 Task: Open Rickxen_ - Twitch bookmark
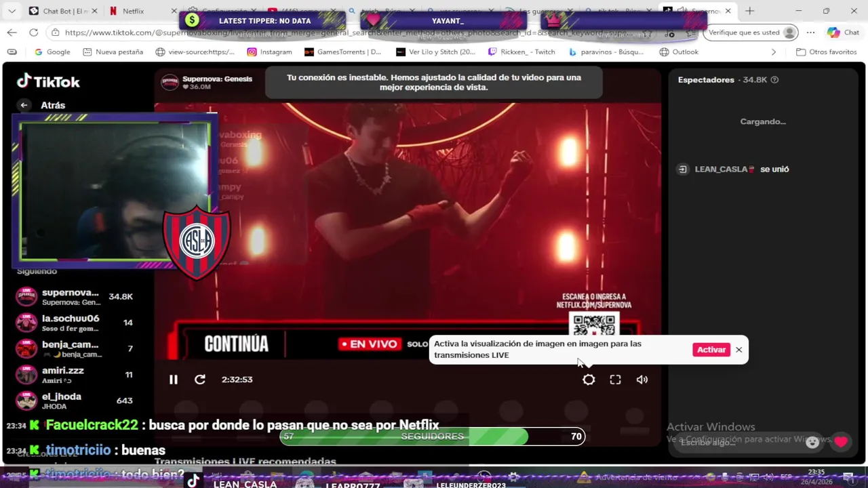[x=521, y=52]
